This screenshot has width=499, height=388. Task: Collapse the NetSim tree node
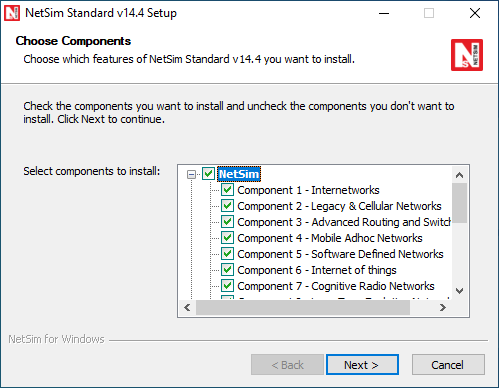191,174
